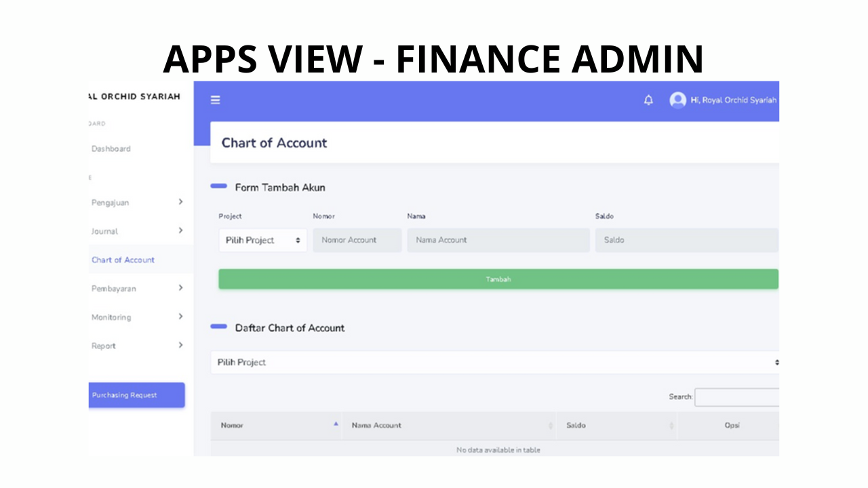This screenshot has height=488, width=868.
Task: Go to Dashboard in sidebar
Action: (x=111, y=149)
